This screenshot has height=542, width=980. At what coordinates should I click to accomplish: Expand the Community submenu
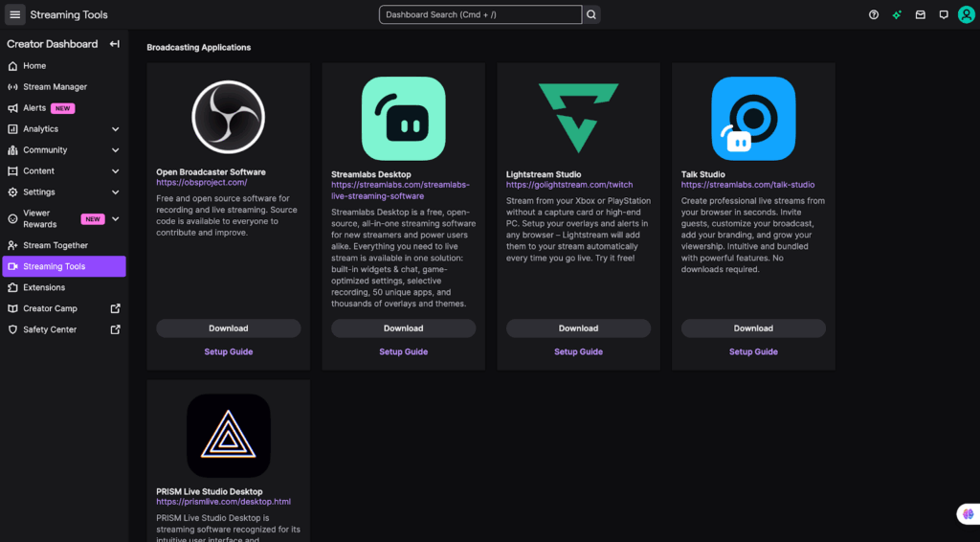[115, 150]
